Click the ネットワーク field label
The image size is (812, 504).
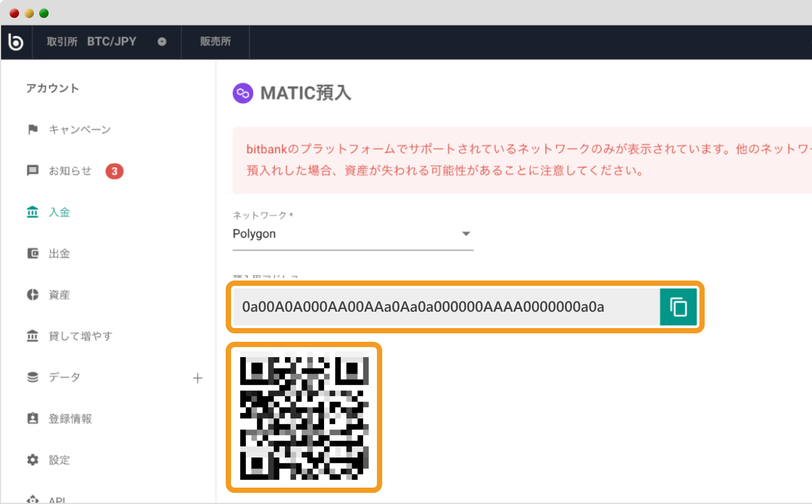pos(263,215)
